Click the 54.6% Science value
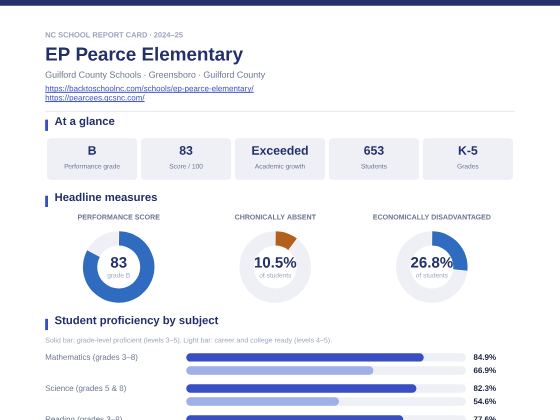 click(x=485, y=401)
